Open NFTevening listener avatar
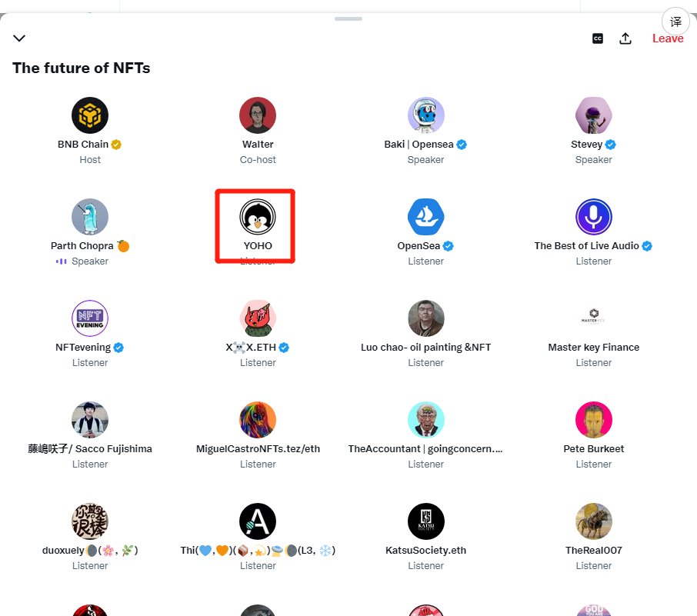The width and height of the screenshot is (697, 616). tap(90, 318)
